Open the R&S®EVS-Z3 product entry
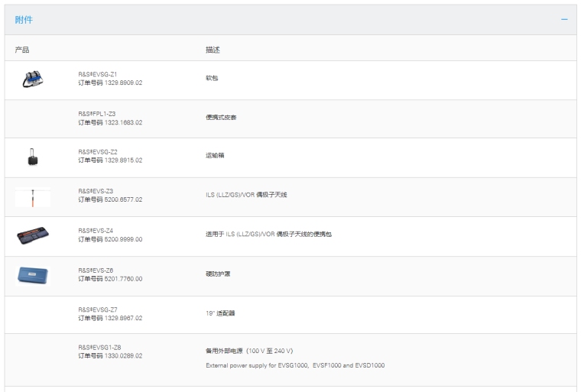The image size is (581, 392). [x=96, y=191]
